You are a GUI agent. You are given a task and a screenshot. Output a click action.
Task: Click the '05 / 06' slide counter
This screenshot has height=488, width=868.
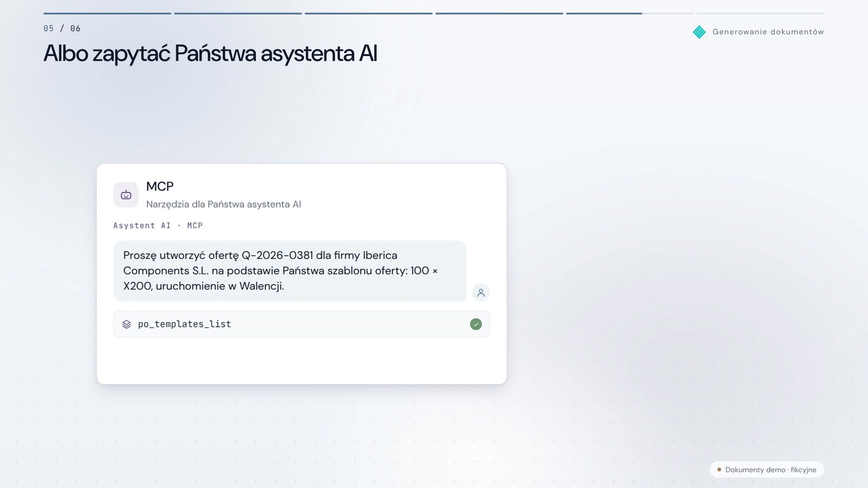click(x=62, y=29)
